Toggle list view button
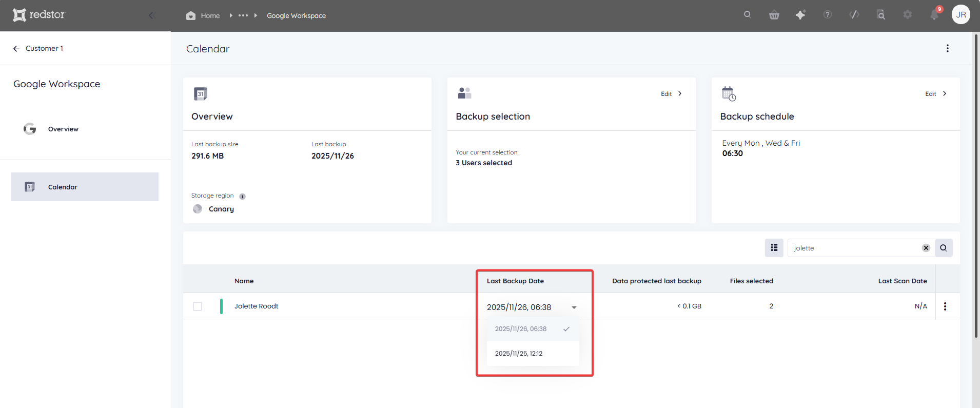The width and height of the screenshot is (980, 408). pos(774,248)
